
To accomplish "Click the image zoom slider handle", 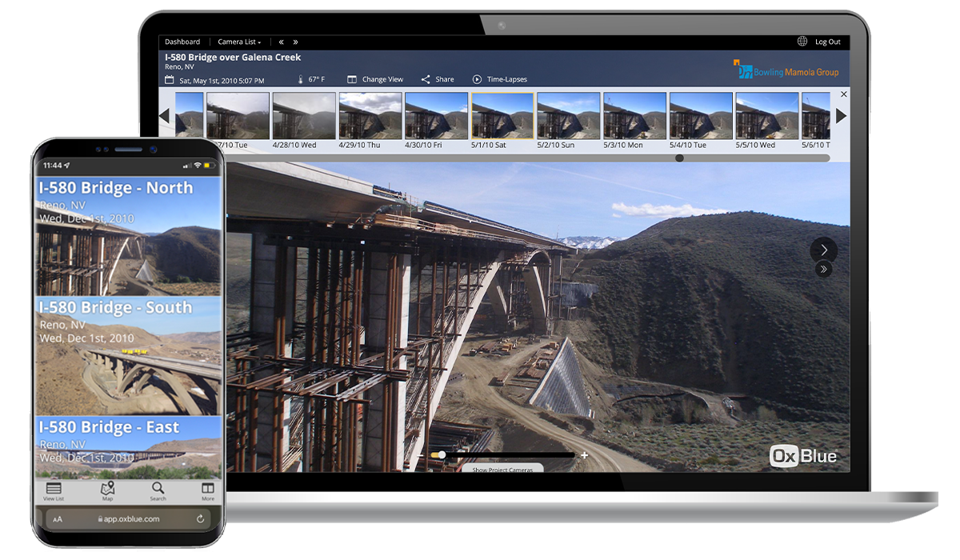I will click(x=441, y=455).
